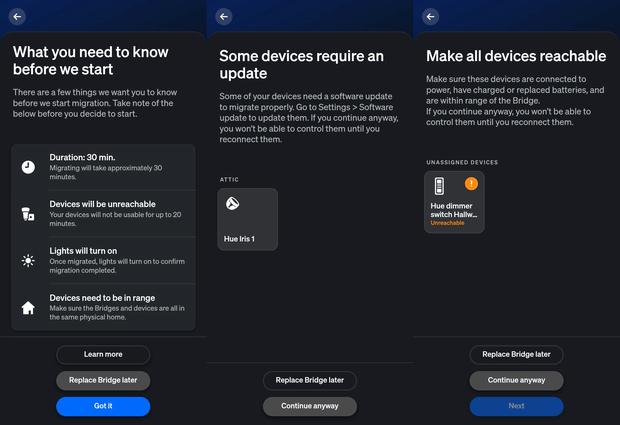
Task: Click the orange warning badge
Action: [x=472, y=183]
